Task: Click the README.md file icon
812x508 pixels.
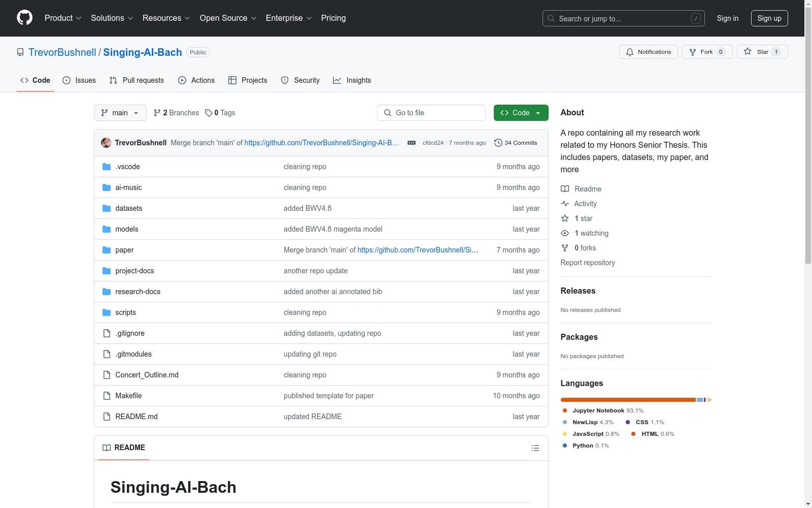Action: 107,417
